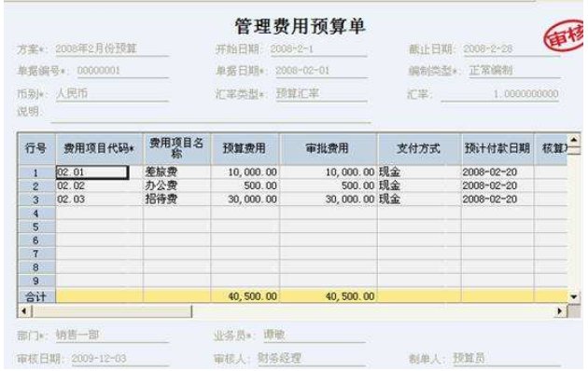Viewport: 588px width, 371px height.
Task: Click the horizontal scrollbar thumb
Action: [x=112, y=311]
